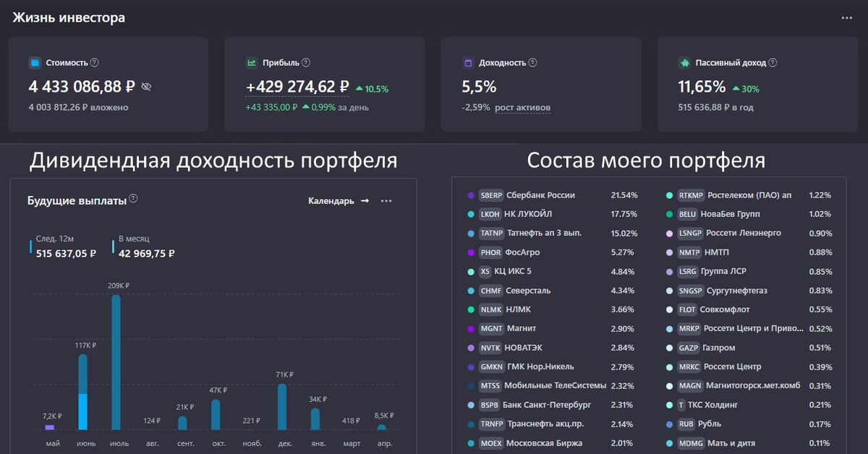This screenshot has height=454, width=868.
Task: Click the LKOH color dot for НК ЛУКОЙЛ
Action: 471,215
